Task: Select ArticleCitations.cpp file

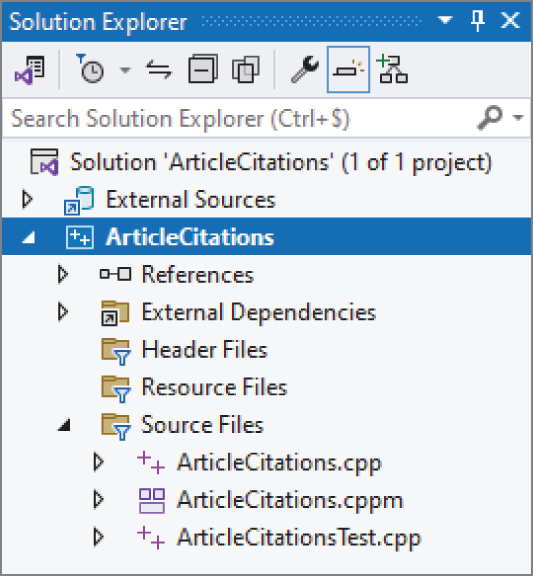Action: point(279,462)
